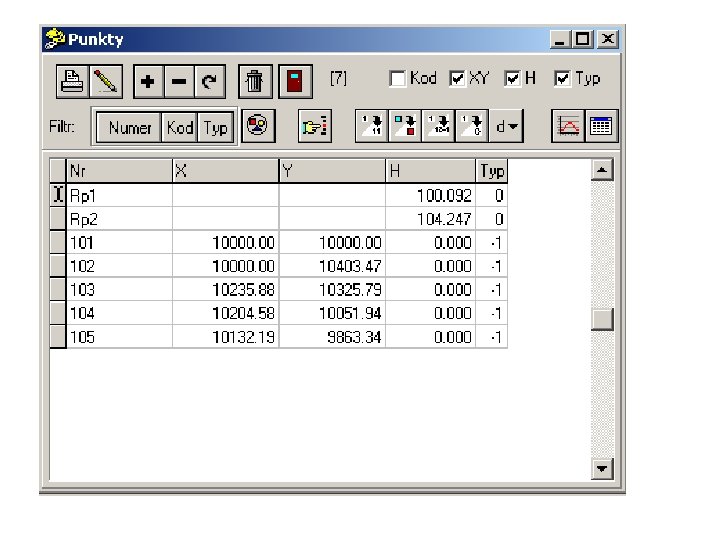Filter by Numer button
The width and height of the screenshot is (720, 540).
click(129, 127)
